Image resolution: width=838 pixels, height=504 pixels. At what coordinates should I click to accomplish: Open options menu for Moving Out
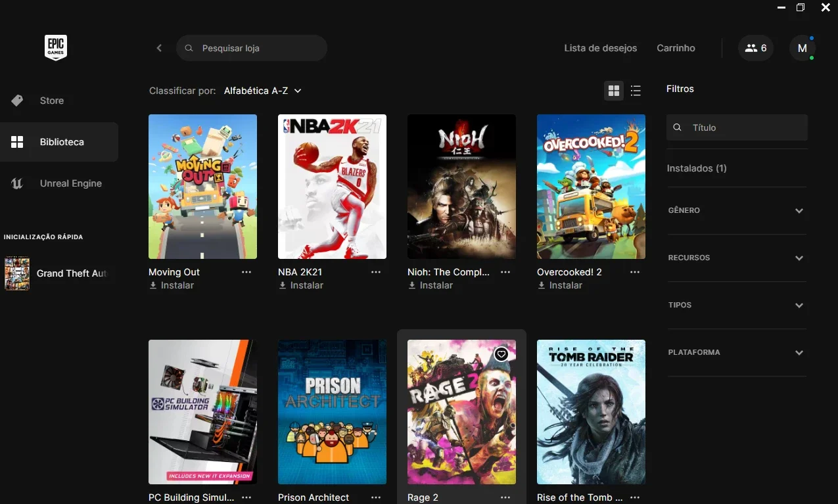246,272
